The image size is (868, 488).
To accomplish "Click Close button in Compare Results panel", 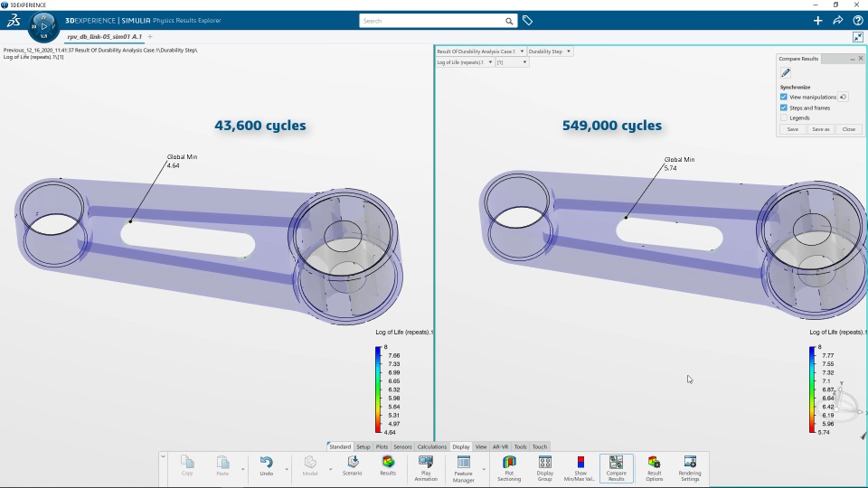I will (x=849, y=129).
